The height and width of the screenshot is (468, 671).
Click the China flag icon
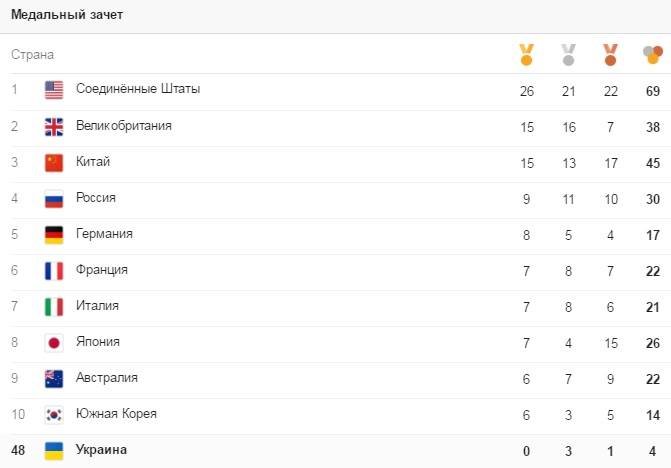click(54, 162)
